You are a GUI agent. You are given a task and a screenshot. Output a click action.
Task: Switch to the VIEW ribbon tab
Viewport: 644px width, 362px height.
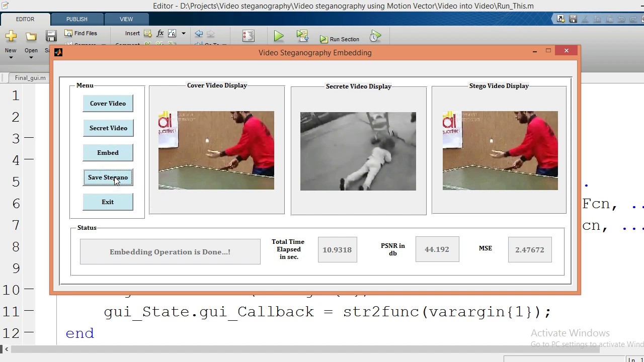click(x=126, y=19)
